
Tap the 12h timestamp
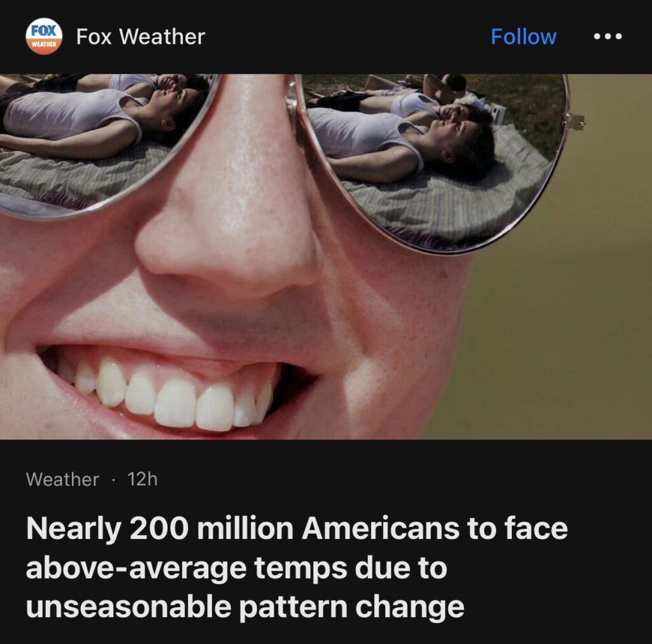(142, 479)
